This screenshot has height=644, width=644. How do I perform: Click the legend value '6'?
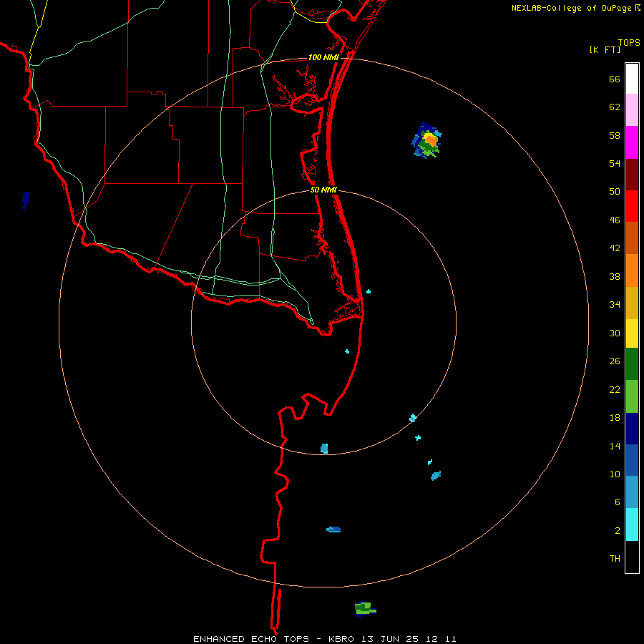618,502
